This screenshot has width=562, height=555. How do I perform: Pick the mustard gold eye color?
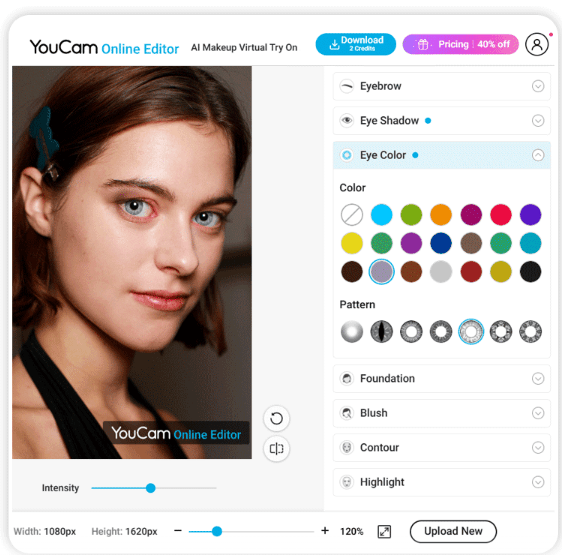tap(501, 271)
